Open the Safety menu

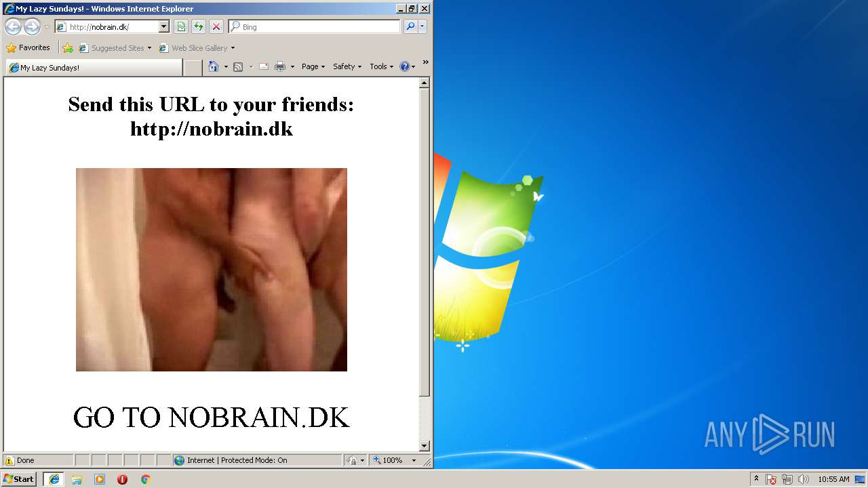tap(347, 66)
